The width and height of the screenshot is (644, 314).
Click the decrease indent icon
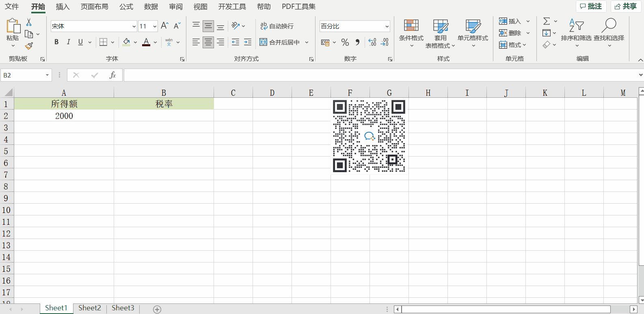[236, 42]
